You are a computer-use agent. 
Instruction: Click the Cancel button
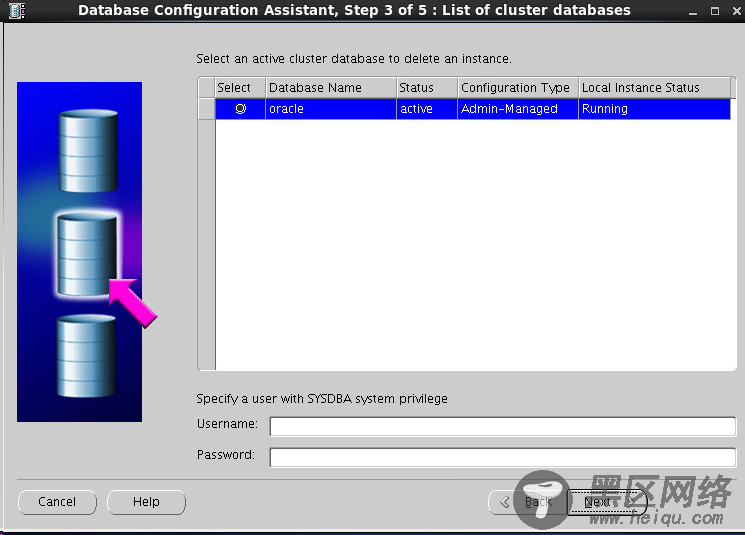[x=57, y=502]
